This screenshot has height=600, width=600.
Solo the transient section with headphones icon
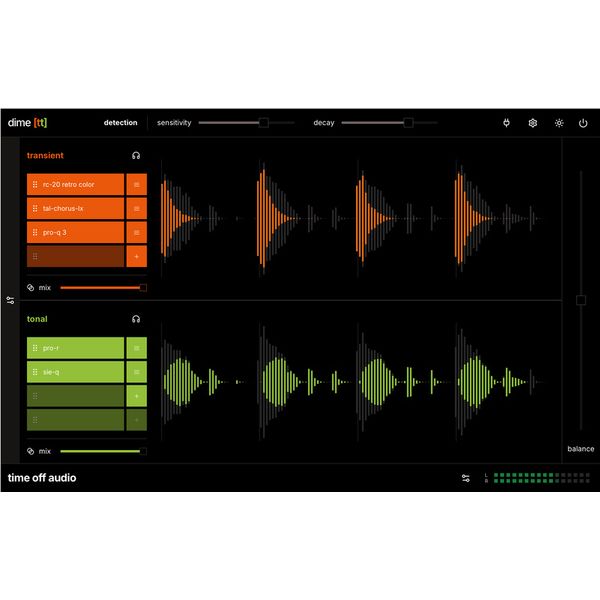(136, 155)
